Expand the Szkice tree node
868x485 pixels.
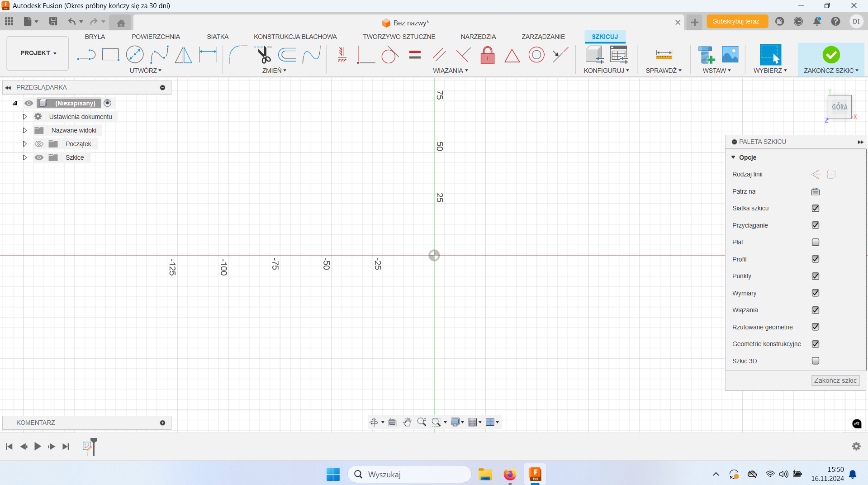coord(25,157)
